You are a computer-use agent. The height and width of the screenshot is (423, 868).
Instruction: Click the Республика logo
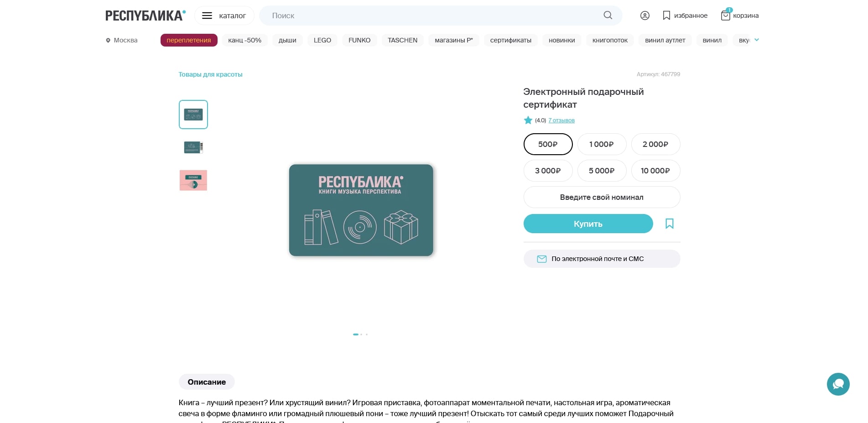coord(145,16)
